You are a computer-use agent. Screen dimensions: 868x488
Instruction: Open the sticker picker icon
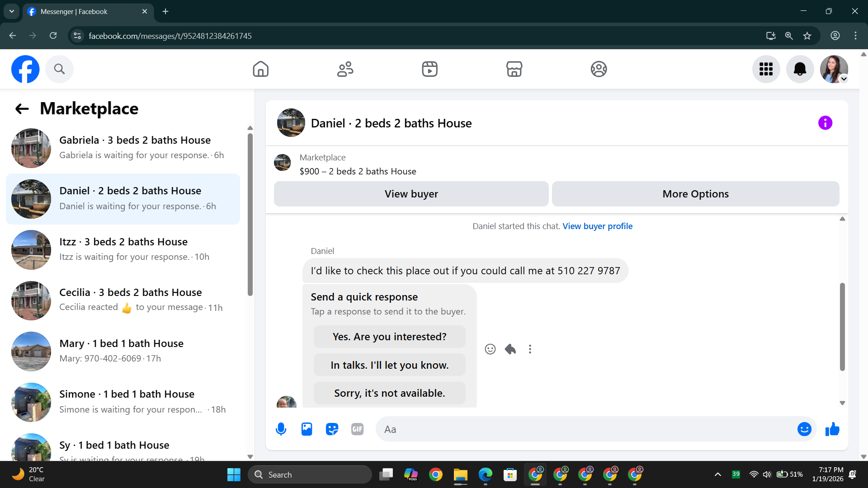(332, 429)
